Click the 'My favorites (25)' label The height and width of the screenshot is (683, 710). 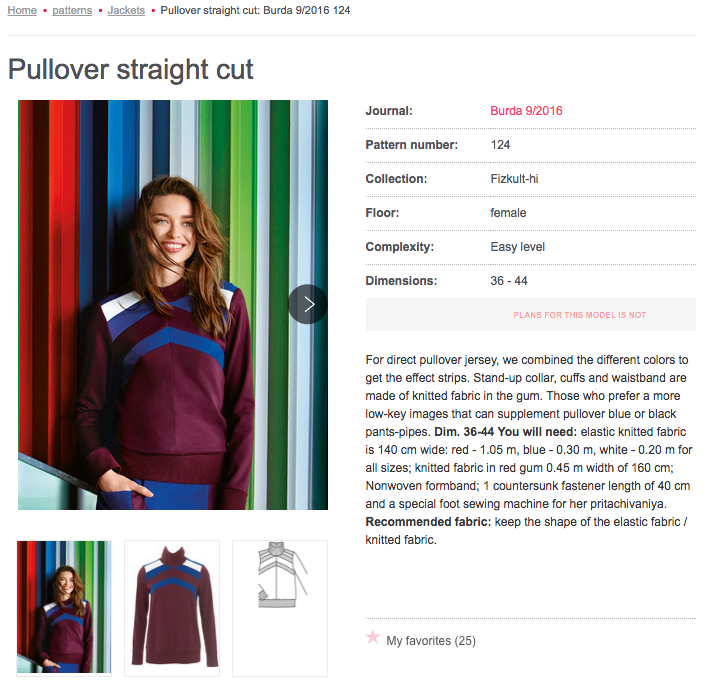[x=431, y=640]
